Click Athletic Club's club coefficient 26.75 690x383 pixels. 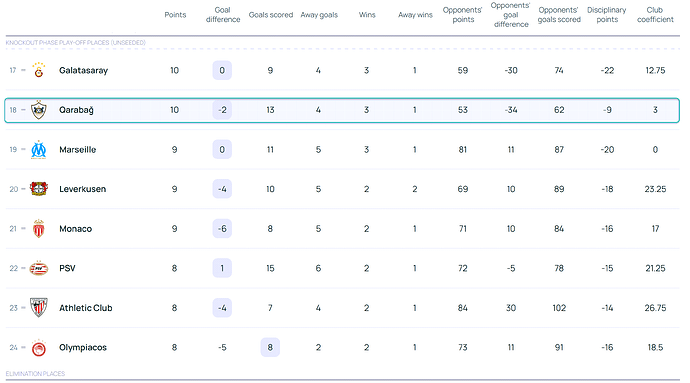point(655,308)
